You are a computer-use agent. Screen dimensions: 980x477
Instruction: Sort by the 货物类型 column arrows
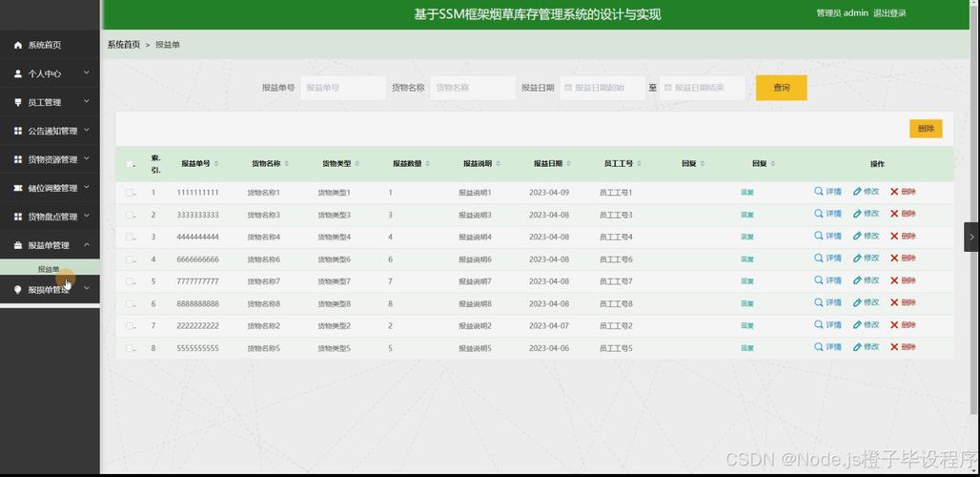357,164
